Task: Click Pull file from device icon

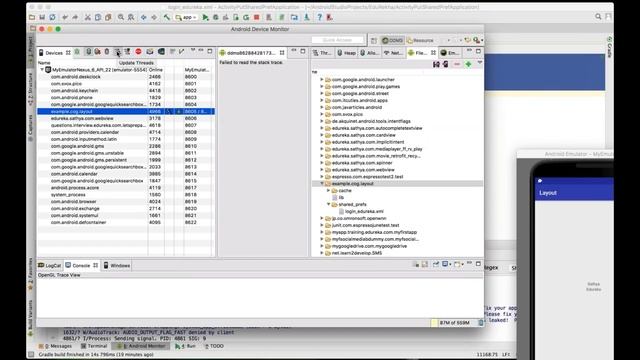Action: (436, 64)
